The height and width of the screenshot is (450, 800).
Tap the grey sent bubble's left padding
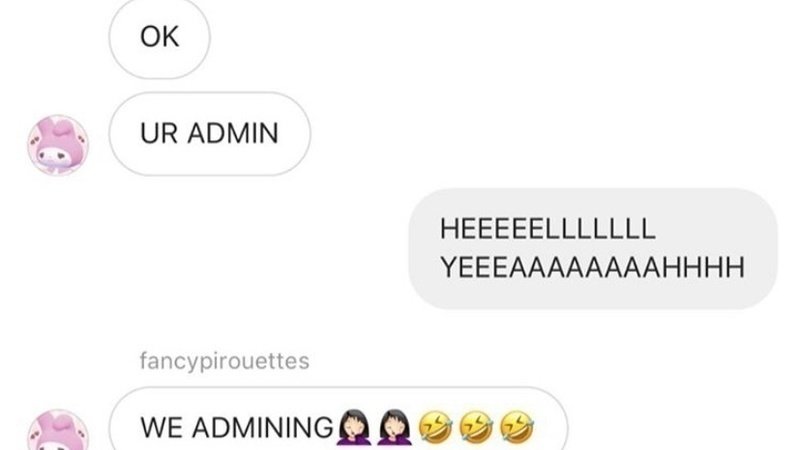pyautogui.click(x=424, y=249)
